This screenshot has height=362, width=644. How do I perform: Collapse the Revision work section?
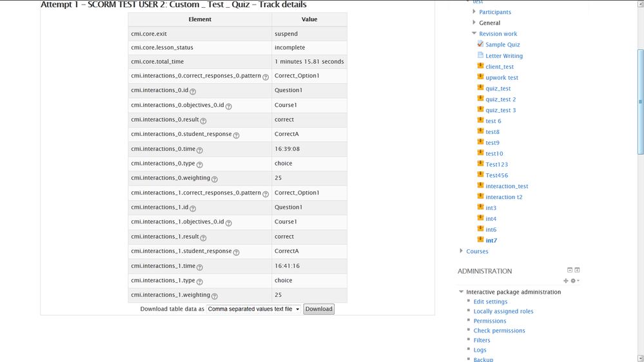[x=474, y=33]
